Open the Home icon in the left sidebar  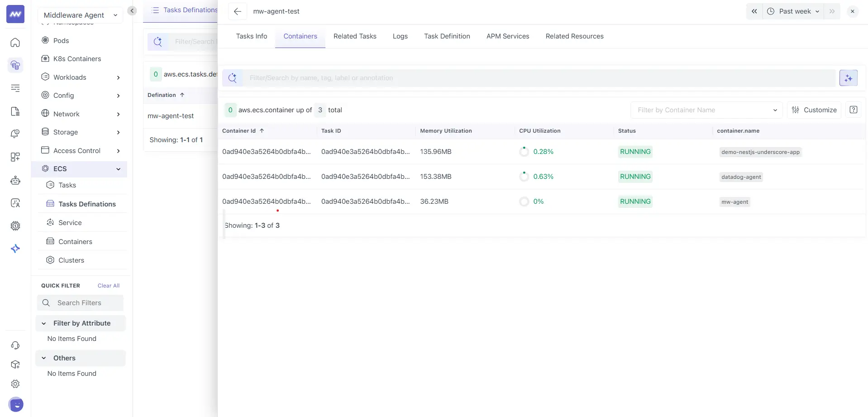(x=15, y=43)
